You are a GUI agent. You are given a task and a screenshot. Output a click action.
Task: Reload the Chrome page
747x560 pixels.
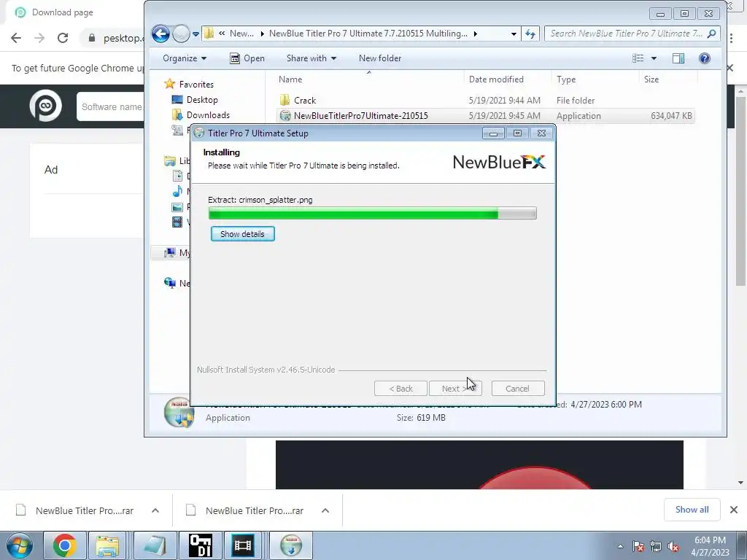pyautogui.click(x=63, y=38)
